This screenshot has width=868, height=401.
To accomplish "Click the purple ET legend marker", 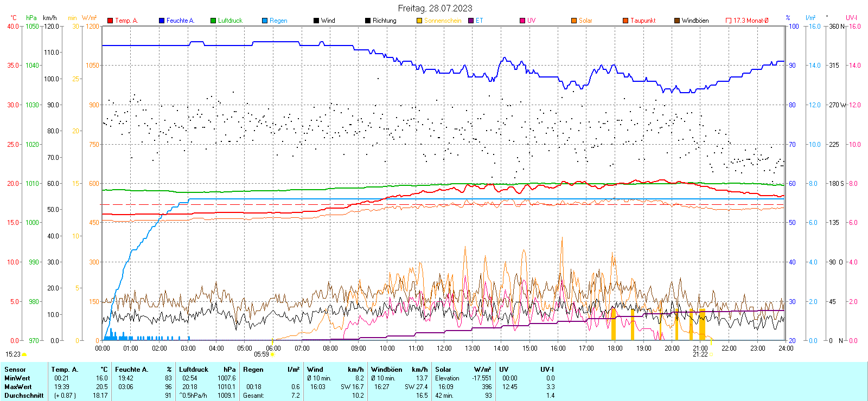I will (471, 21).
